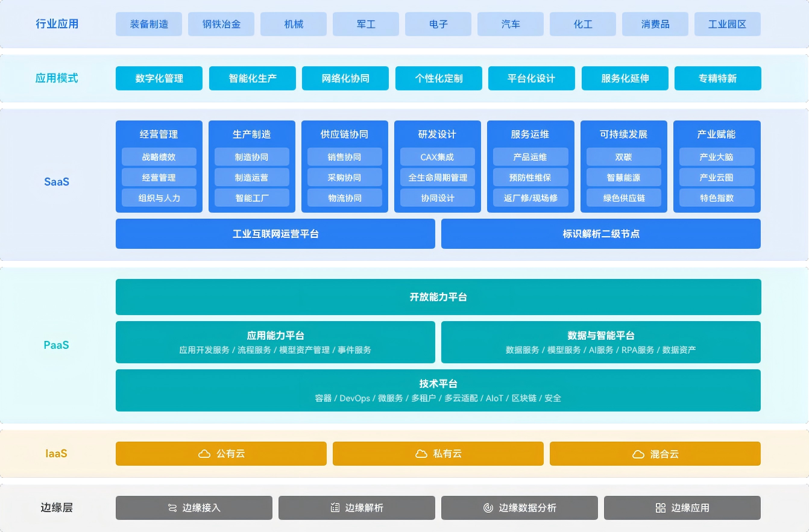Select 组织与人力 item

[x=159, y=198]
